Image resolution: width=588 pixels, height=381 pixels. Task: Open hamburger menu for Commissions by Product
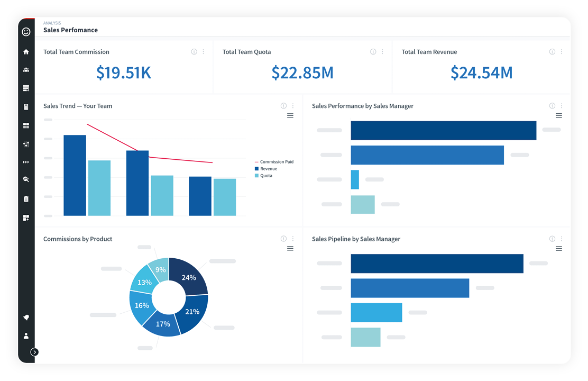point(290,249)
